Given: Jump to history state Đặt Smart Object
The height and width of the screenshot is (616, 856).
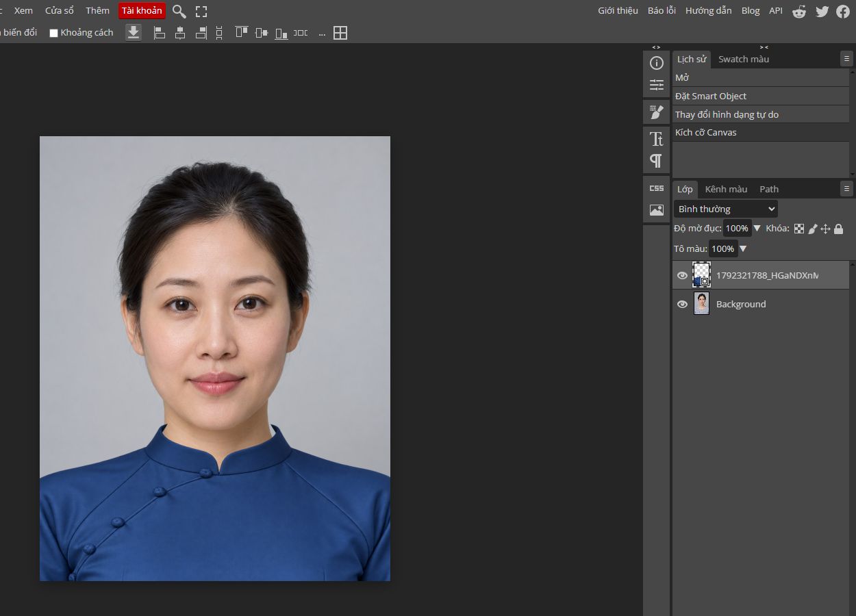Looking at the screenshot, I should point(761,96).
